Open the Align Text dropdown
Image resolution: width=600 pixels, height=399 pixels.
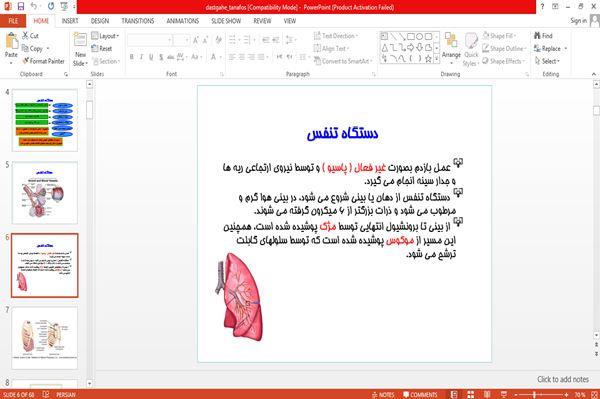click(x=331, y=49)
